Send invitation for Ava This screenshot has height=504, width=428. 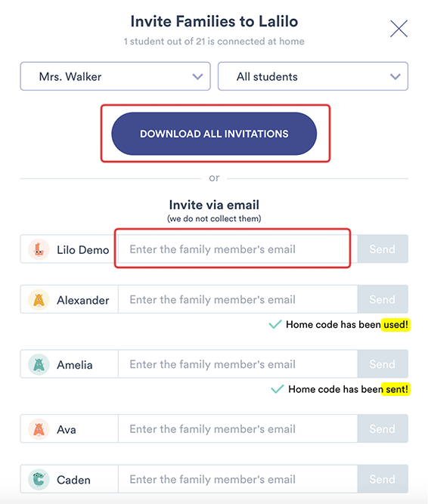383,428
